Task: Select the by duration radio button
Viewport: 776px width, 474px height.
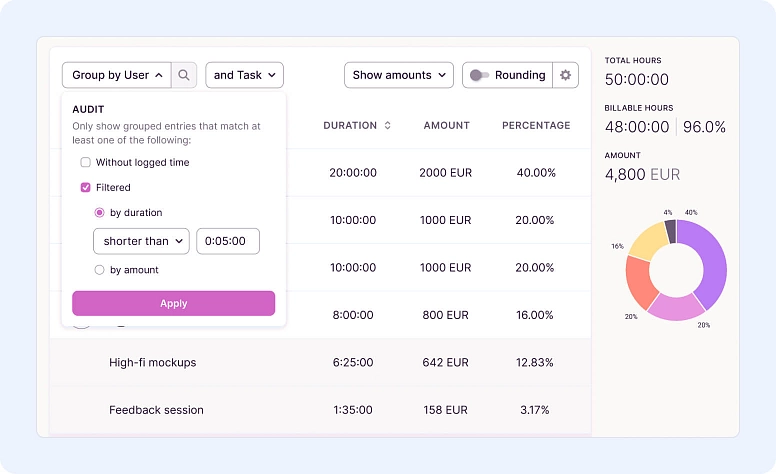Action: (x=99, y=213)
